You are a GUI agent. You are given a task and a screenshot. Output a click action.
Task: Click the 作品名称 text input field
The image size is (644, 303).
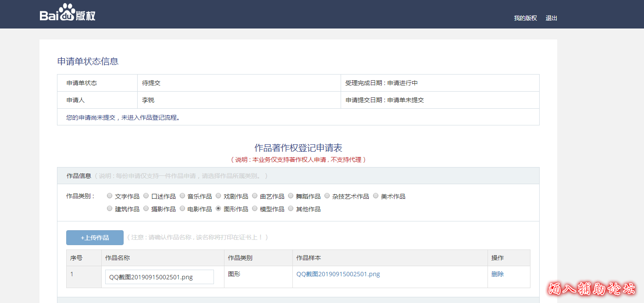160,277
